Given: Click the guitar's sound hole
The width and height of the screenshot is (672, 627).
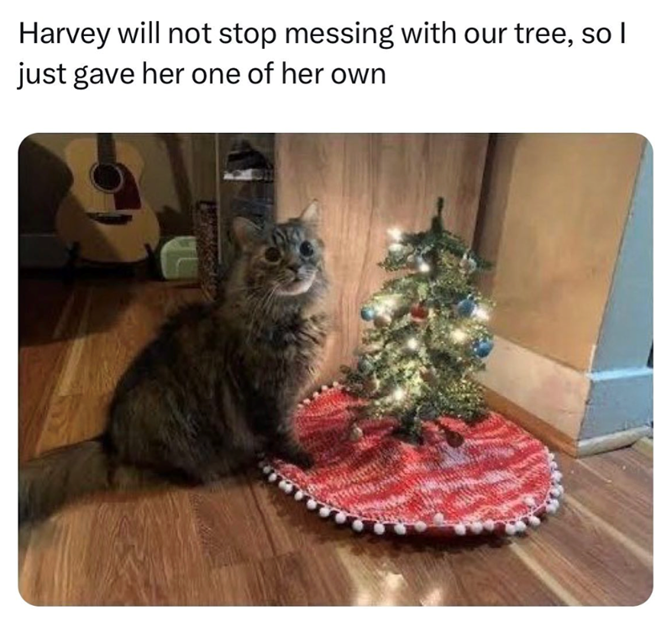Looking at the screenshot, I should [x=108, y=177].
